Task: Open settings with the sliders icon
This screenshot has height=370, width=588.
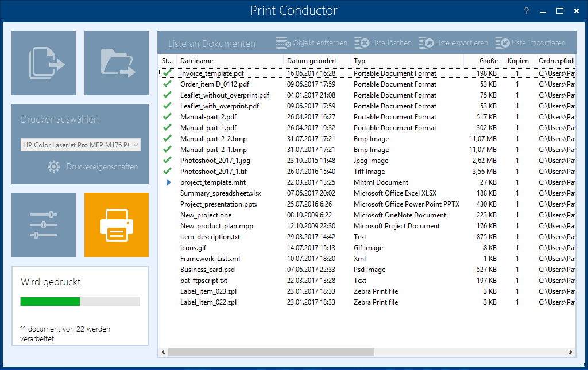Action: coord(43,224)
